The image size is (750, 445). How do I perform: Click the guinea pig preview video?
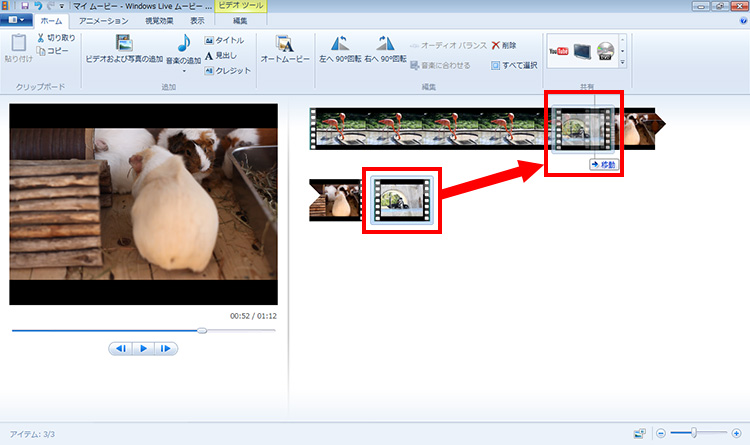(143, 204)
